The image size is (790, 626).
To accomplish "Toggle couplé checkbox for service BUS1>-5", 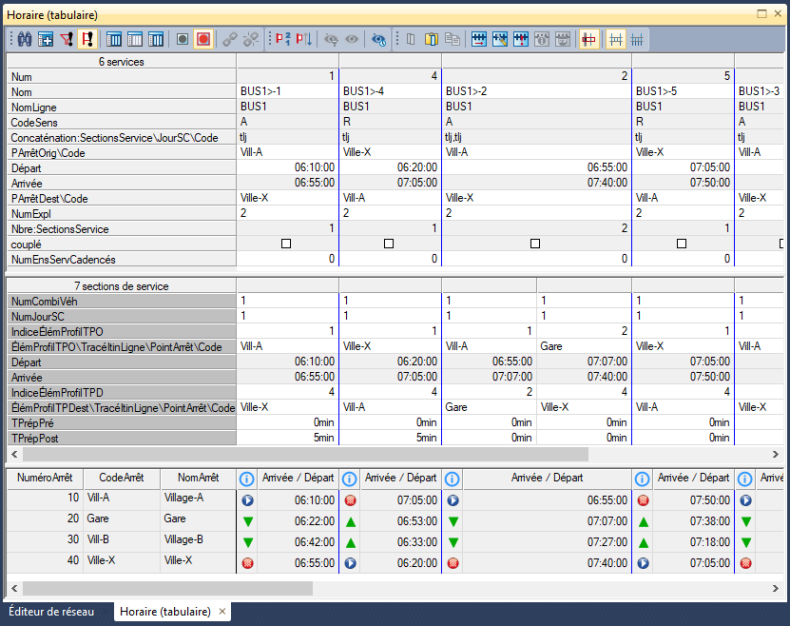I will coord(681,243).
